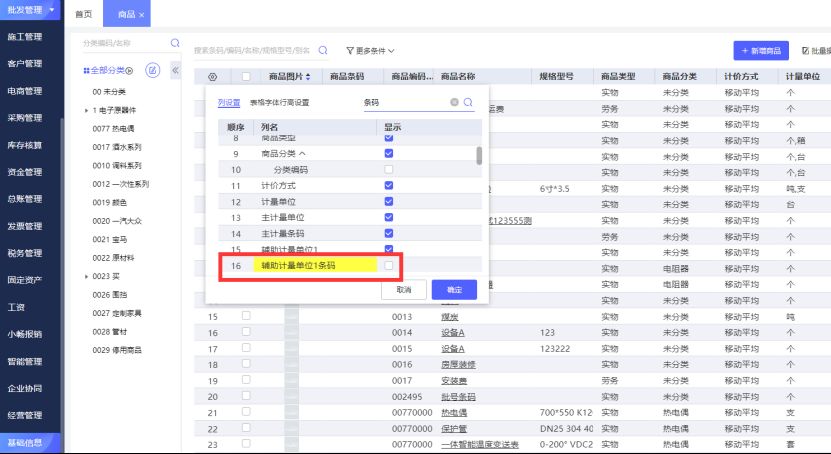Expand the 1 电子原器件 tree node
The image size is (831, 454).
tap(87, 110)
